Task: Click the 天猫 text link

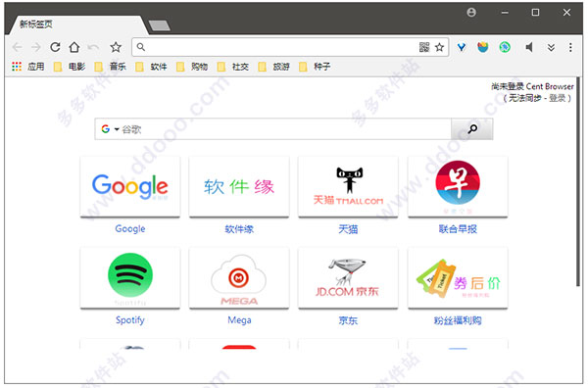Action: [348, 229]
